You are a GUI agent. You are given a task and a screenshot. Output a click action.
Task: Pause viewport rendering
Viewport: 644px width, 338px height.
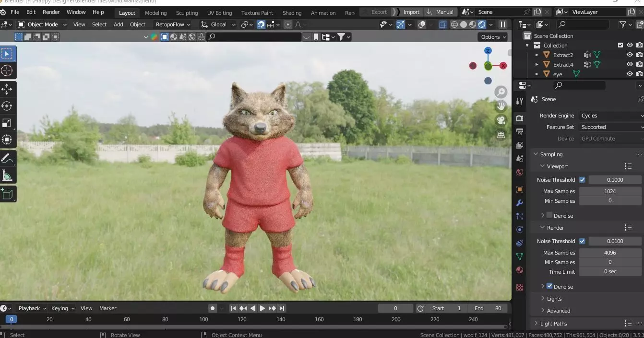[x=503, y=24]
